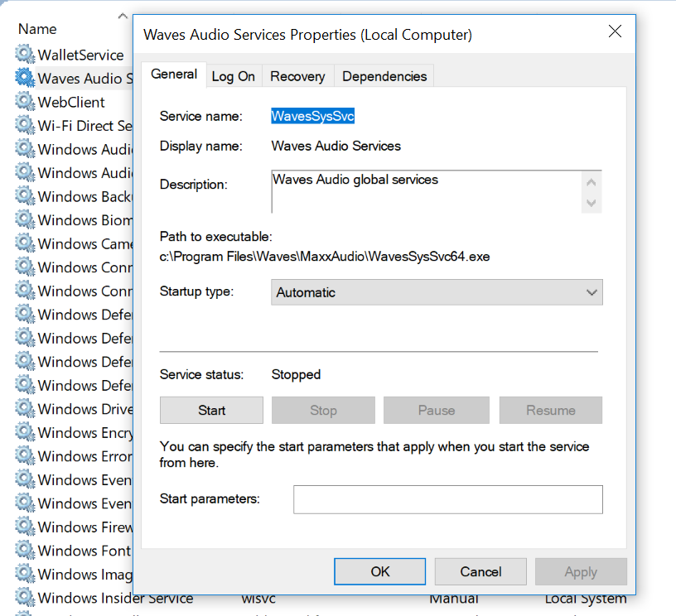Click the Description box scroll-up arrow
This screenshot has height=616, width=676.
click(591, 182)
